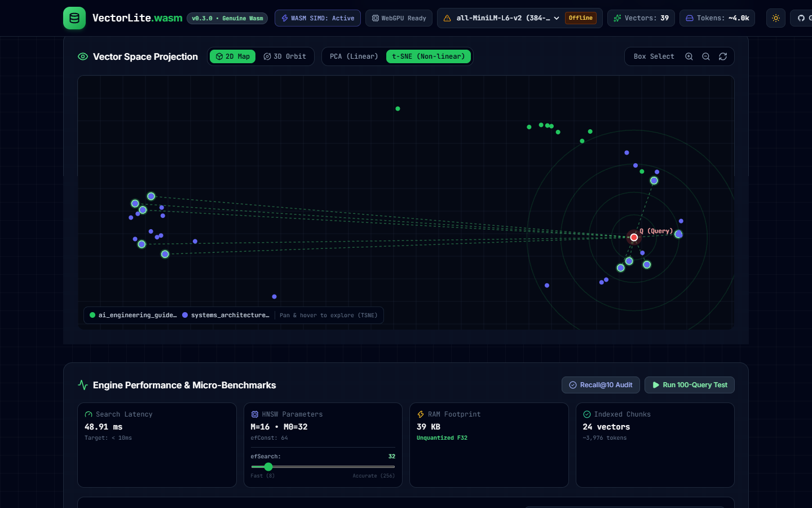The width and height of the screenshot is (812, 508).
Task: Switch to 3D Orbit view
Action: coord(285,56)
